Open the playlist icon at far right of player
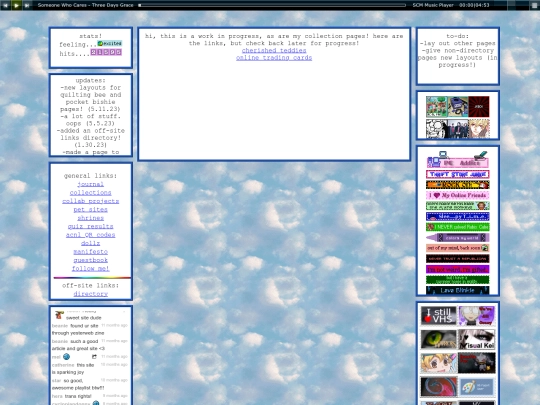The image size is (540, 405). 534,5
